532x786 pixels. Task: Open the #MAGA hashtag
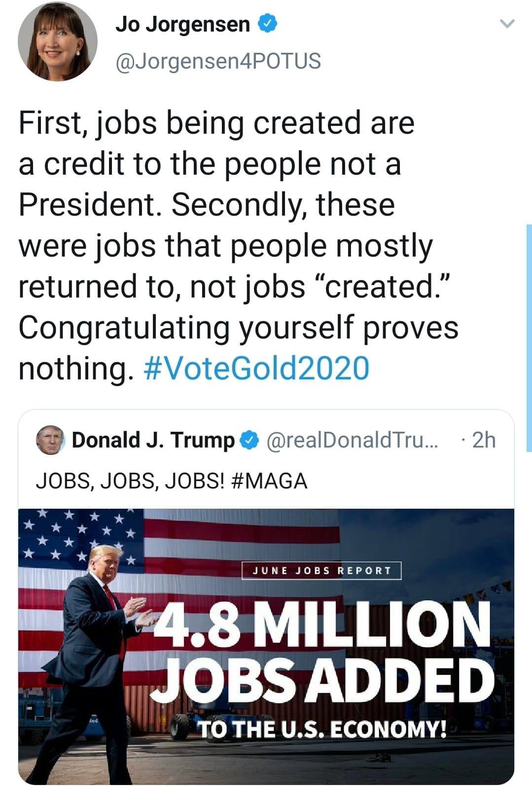269,480
